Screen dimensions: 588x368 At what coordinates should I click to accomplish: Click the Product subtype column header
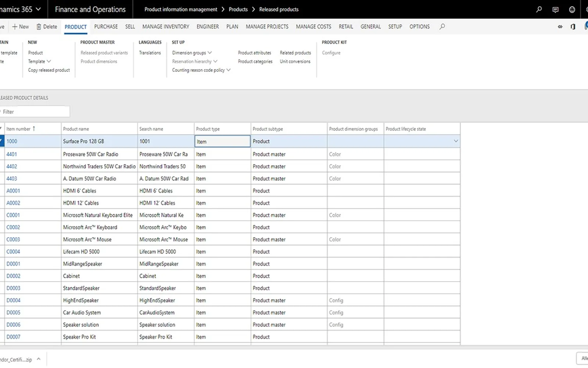[x=289, y=129]
